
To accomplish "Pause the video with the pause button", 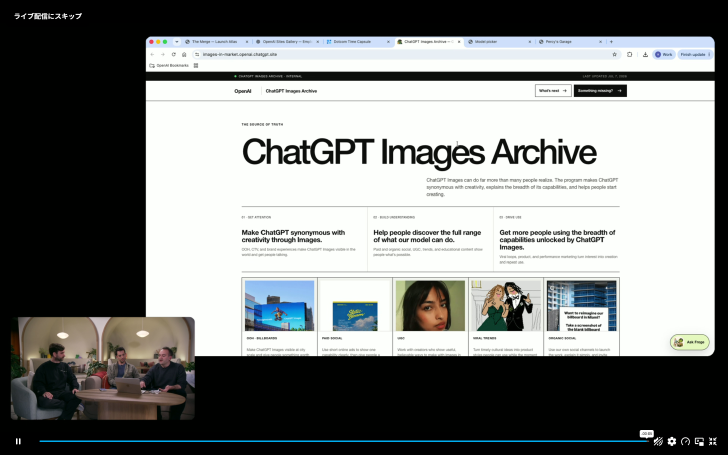I will coord(18,441).
